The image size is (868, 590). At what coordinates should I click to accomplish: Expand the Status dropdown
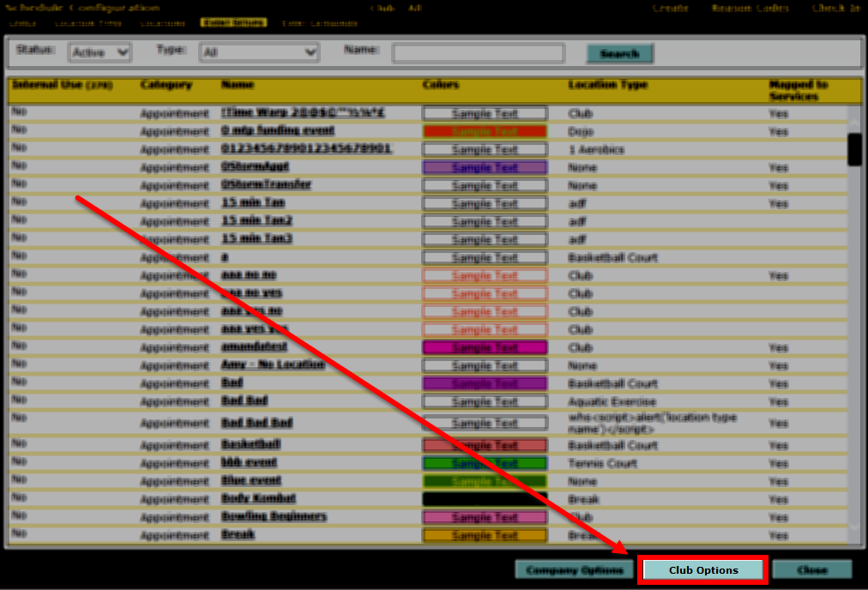pos(99,52)
